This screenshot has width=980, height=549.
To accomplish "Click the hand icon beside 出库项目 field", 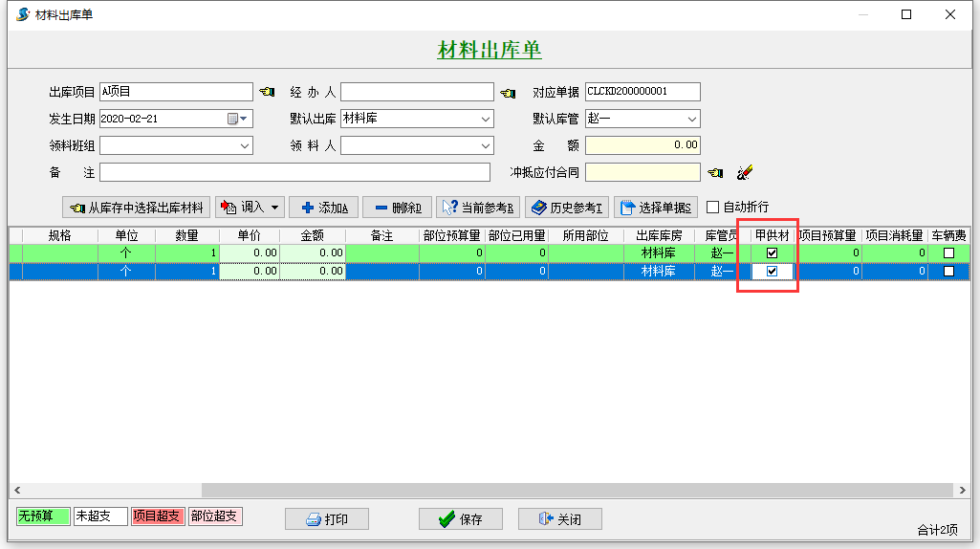I will pos(267,92).
